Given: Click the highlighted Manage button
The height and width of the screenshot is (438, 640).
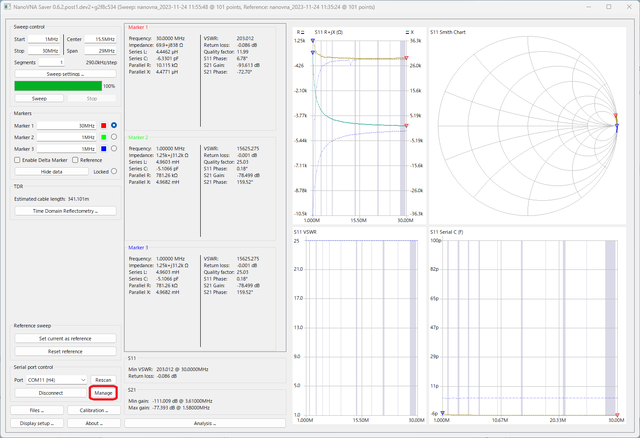Looking at the screenshot, I should pyautogui.click(x=103, y=393).
